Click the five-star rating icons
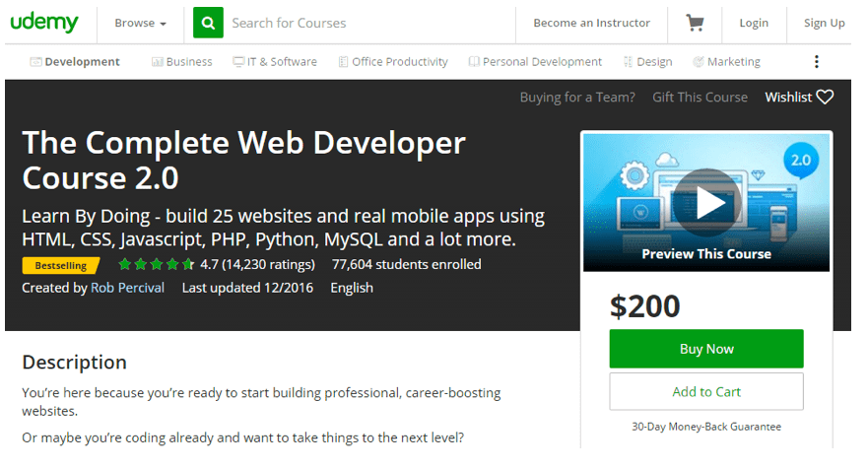 pyautogui.click(x=156, y=264)
